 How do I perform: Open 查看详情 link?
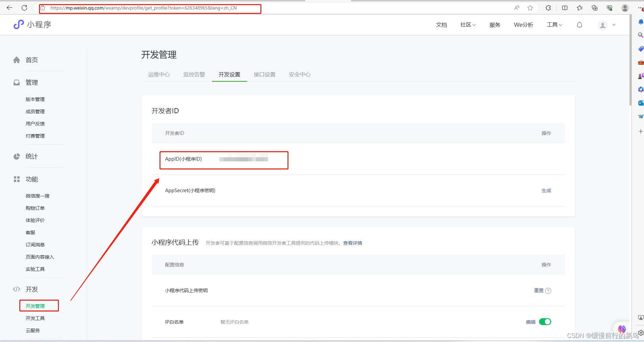coord(352,243)
